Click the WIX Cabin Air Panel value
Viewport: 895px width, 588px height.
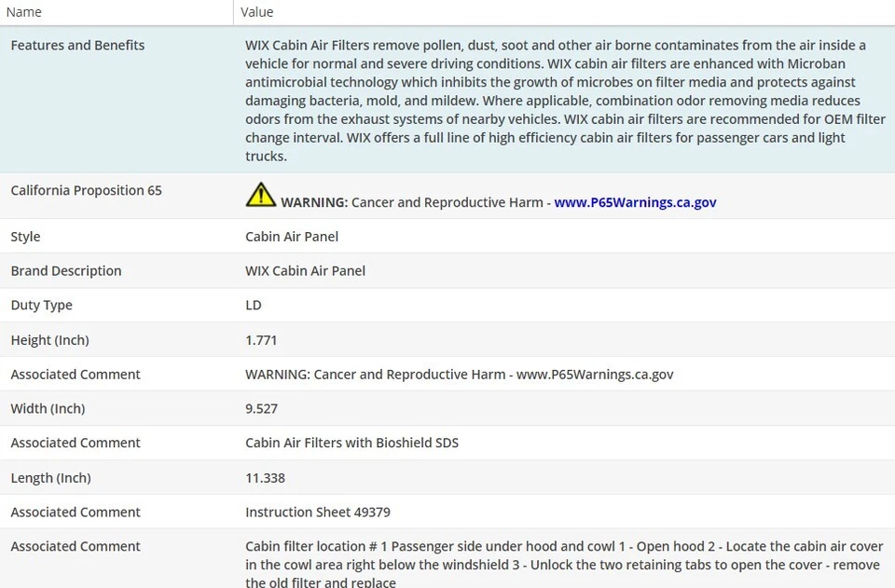pyautogui.click(x=305, y=271)
